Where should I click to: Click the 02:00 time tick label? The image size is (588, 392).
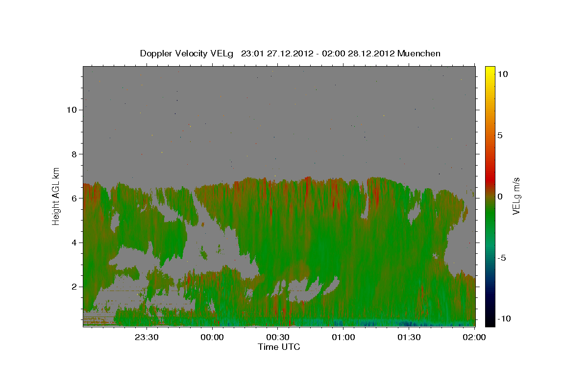tap(474, 337)
